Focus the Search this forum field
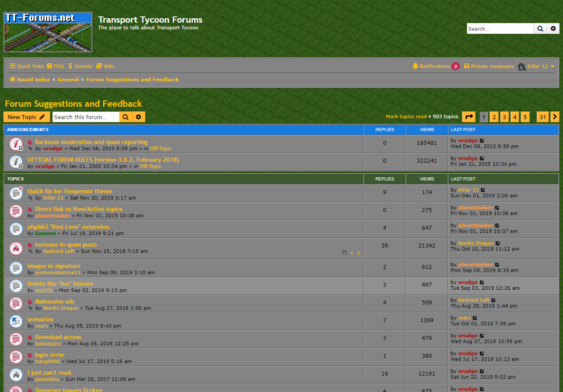 [x=86, y=117]
